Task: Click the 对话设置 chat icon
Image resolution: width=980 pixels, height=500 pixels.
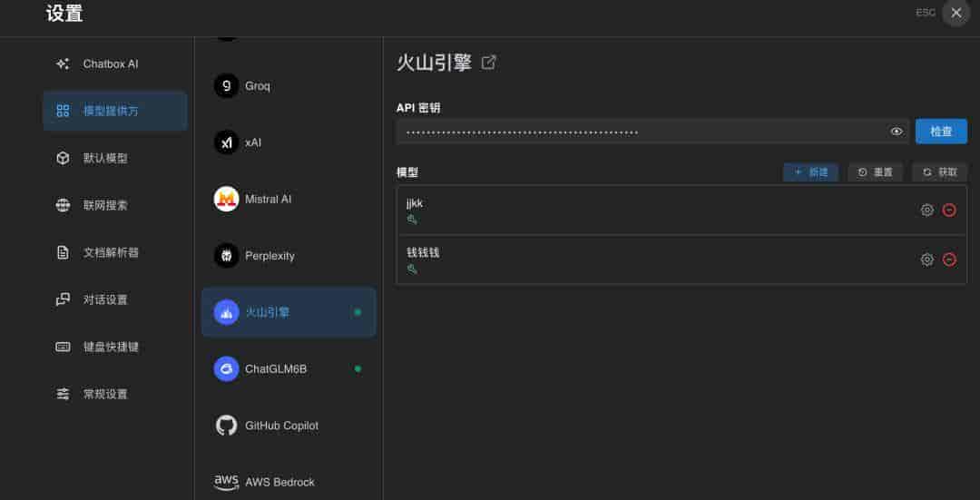Action: pyautogui.click(x=64, y=299)
